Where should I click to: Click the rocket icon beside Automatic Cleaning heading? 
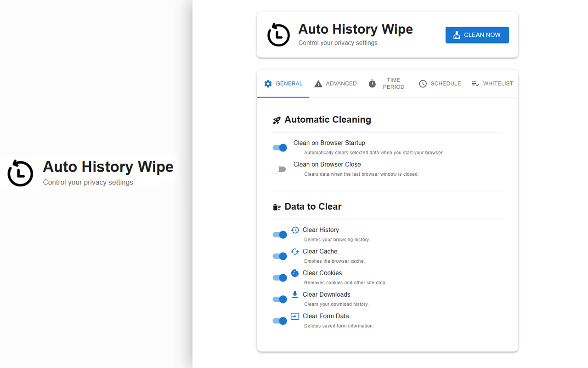pos(276,119)
